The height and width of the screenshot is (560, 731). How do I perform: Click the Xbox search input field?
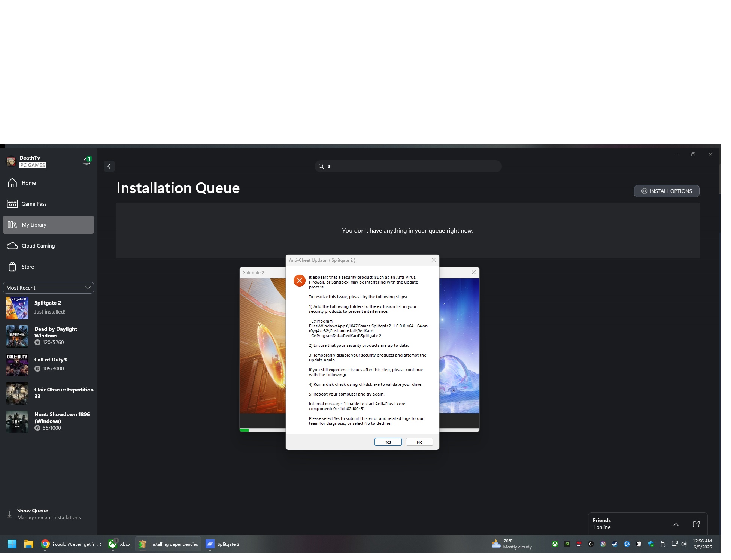pos(408,166)
